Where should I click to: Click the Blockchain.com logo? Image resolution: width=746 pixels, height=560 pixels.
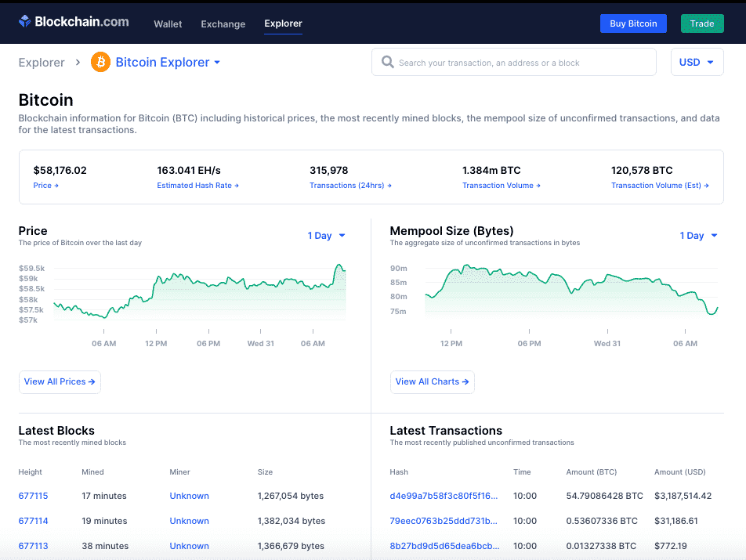click(x=74, y=22)
